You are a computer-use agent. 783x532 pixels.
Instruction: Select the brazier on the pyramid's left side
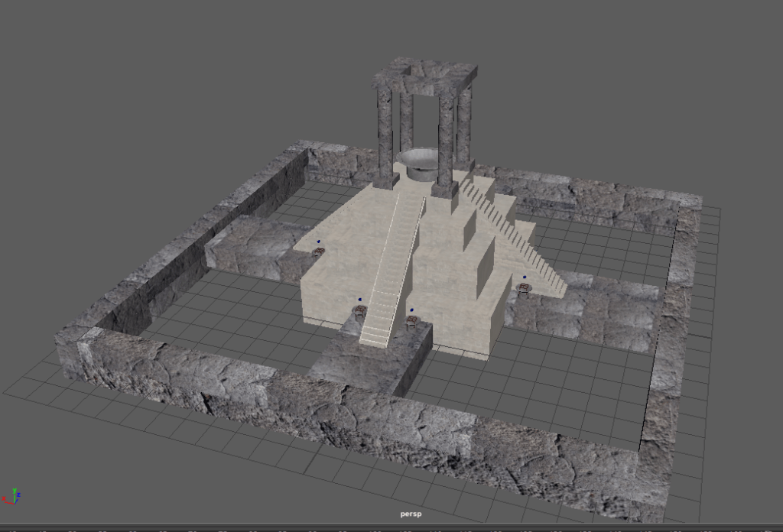point(318,251)
